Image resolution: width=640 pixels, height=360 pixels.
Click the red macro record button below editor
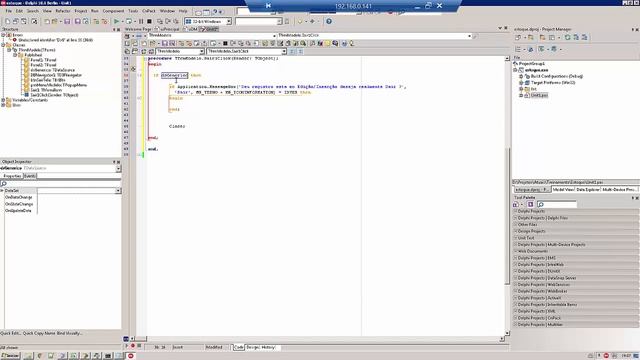(133, 346)
